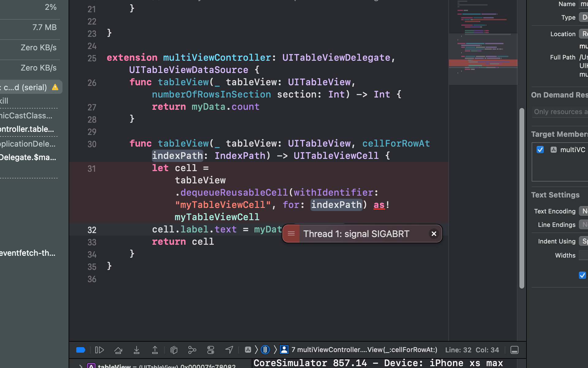Open Debug Memory Graph
588x368 pixels.
coord(192,350)
